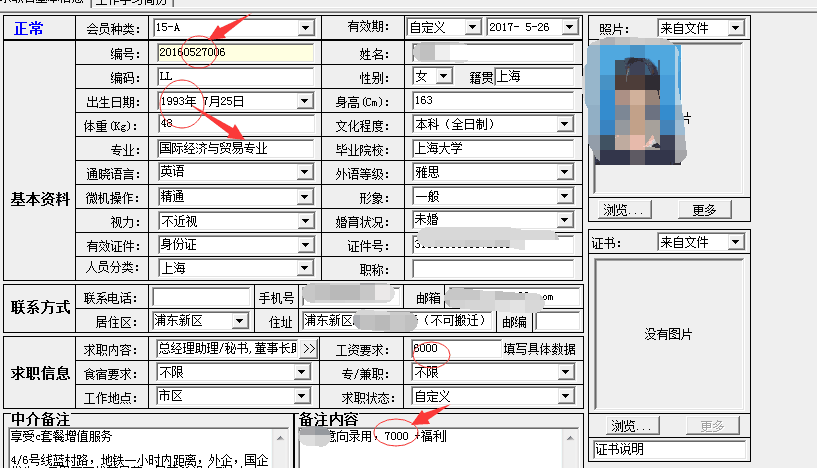817x468 pixels.
Task: Open the date picker showing 2017-5-26
Action: [569, 27]
